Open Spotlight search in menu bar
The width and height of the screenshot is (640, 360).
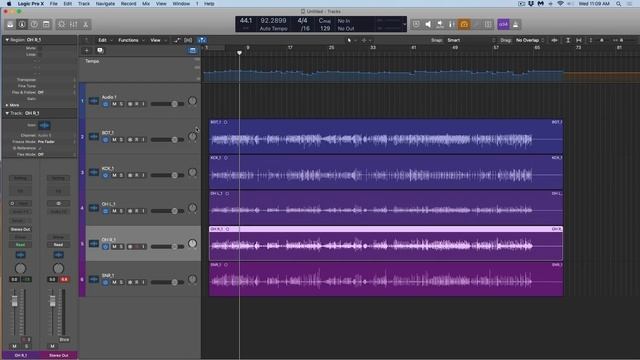click(x=618, y=4)
